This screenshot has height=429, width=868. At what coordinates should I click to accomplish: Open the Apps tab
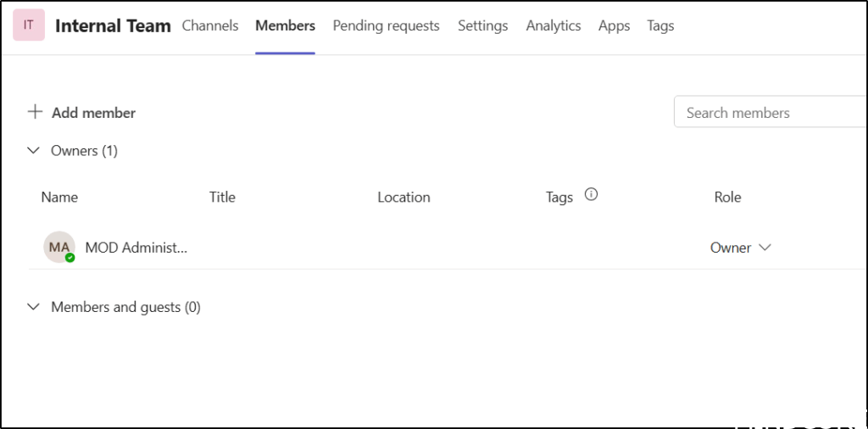coord(614,25)
